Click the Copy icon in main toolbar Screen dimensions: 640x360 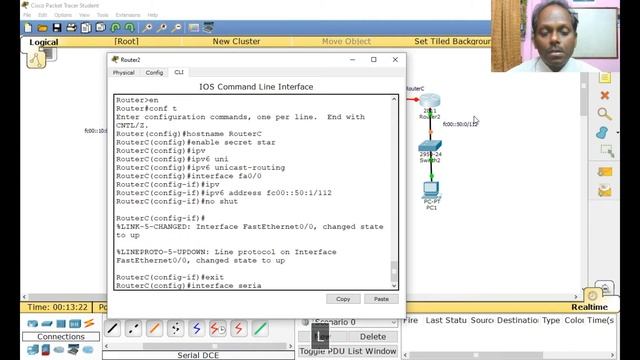tap(86, 28)
